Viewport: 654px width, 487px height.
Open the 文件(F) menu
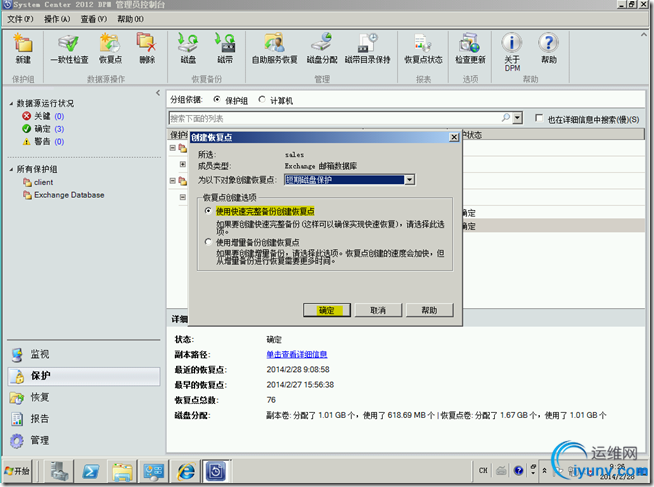20,19
